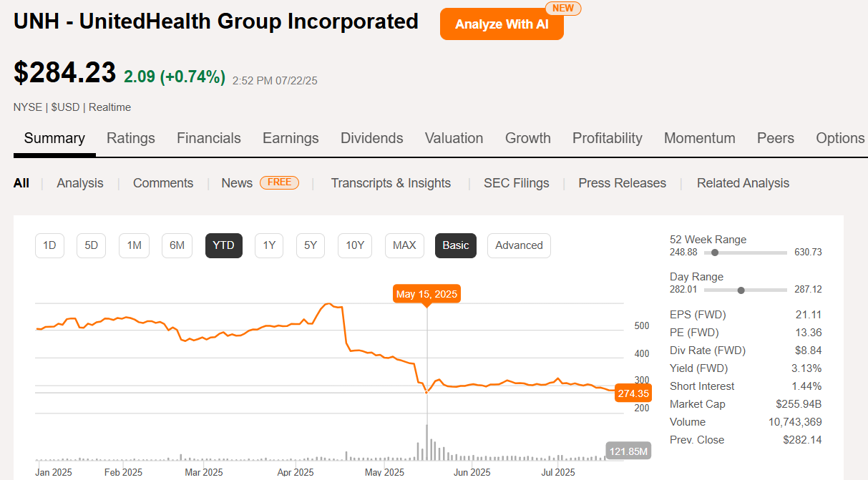Switch to the Valuation tab
Viewport: 868px width, 480px height.
pyautogui.click(x=454, y=138)
